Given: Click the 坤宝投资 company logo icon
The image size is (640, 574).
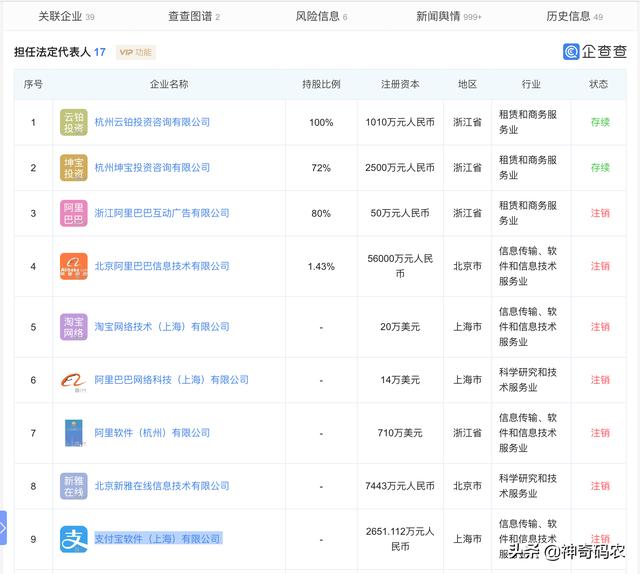Looking at the screenshot, I should click(73, 167).
